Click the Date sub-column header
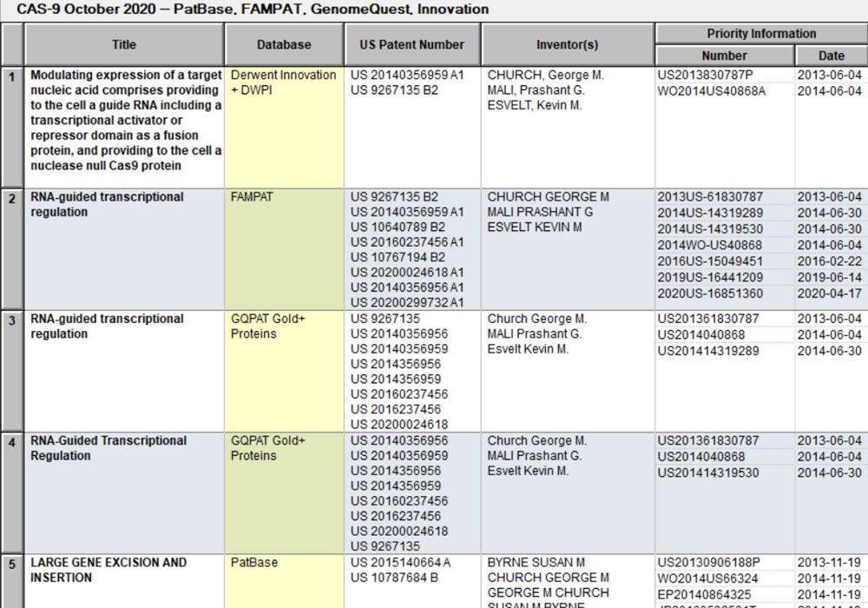868x608 pixels. coord(831,55)
